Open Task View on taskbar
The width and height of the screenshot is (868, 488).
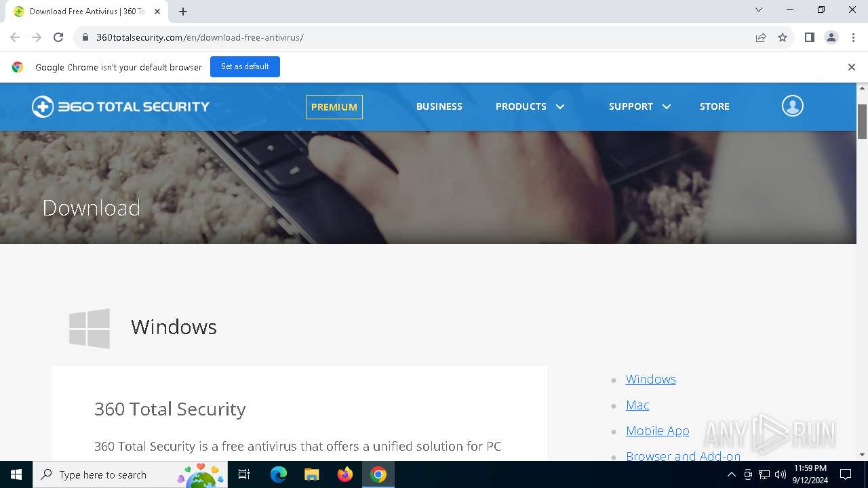(x=244, y=474)
